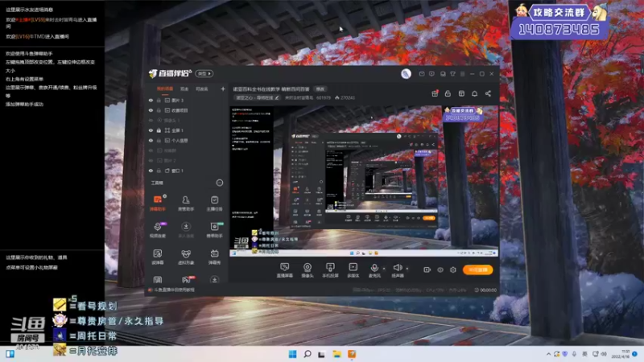This screenshot has height=362, width=644.
Task: Toggle visibility eye for 收藏项目 source
Action: click(x=151, y=110)
